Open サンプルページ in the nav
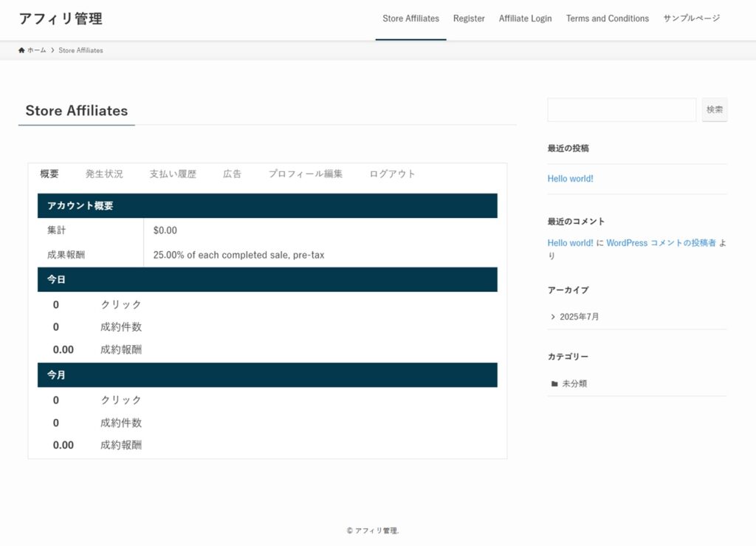The height and width of the screenshot is (546, 756). 691,18
